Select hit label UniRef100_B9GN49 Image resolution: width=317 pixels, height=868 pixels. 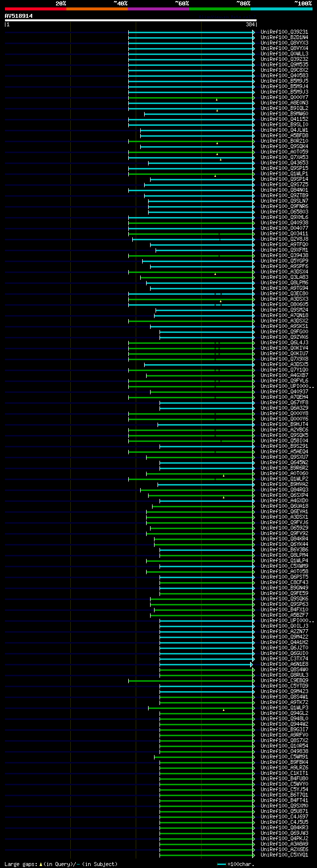tap(284, 588)
